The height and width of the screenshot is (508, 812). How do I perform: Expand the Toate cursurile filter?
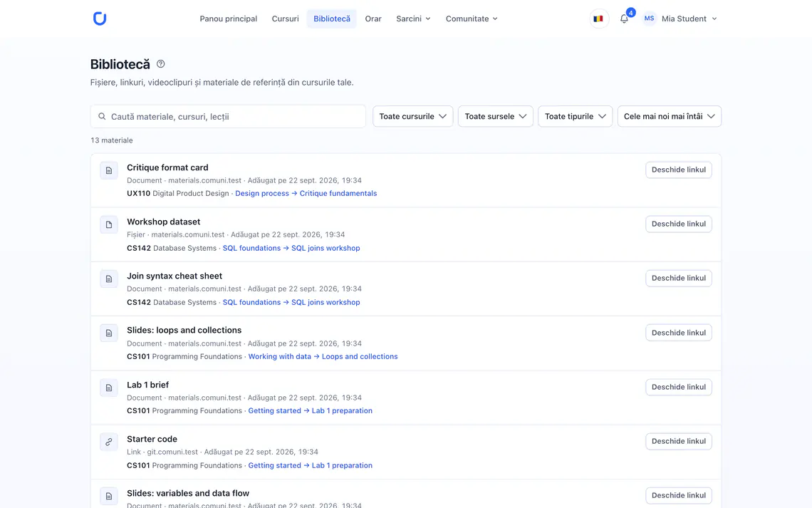tap(412, 117)
